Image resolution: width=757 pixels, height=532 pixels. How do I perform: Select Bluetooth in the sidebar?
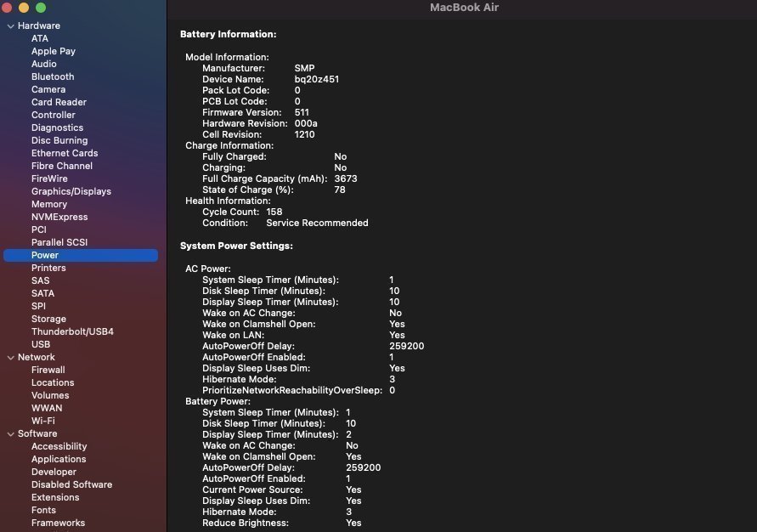pos(53,76)
